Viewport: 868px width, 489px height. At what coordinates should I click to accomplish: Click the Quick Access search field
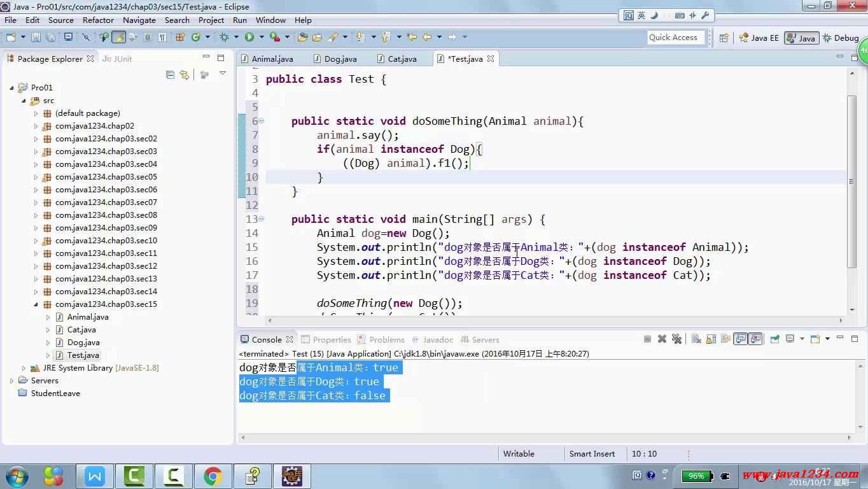click(676, 38)
